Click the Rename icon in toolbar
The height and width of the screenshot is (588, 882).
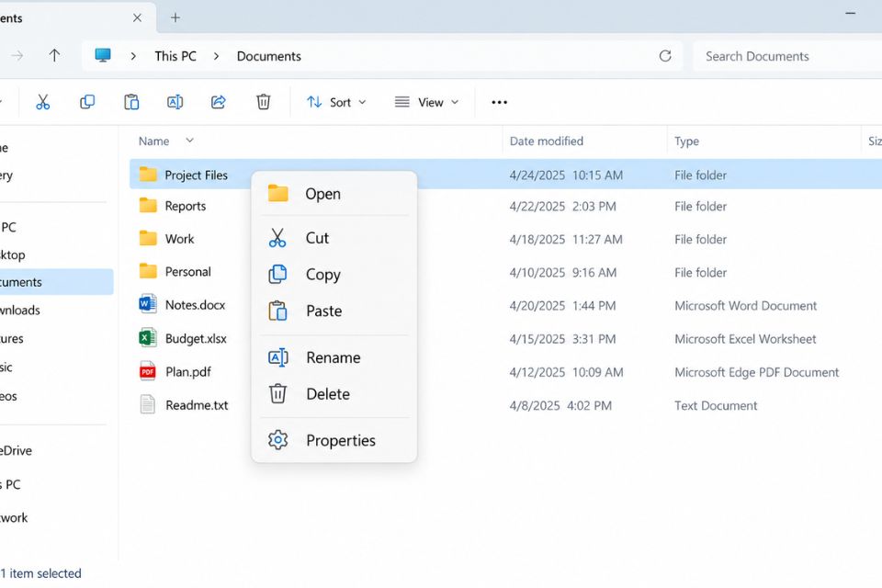click(x=175, y=102)
